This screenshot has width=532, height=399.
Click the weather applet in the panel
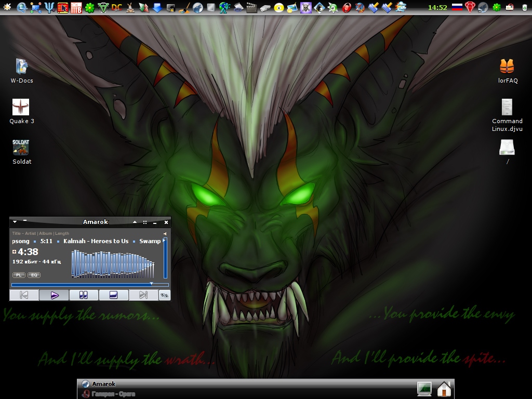point(401,7)
